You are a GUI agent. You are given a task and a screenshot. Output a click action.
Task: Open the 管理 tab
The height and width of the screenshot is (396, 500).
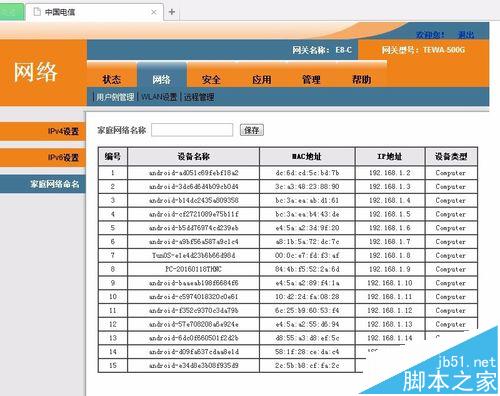click(x=311, y=79)
